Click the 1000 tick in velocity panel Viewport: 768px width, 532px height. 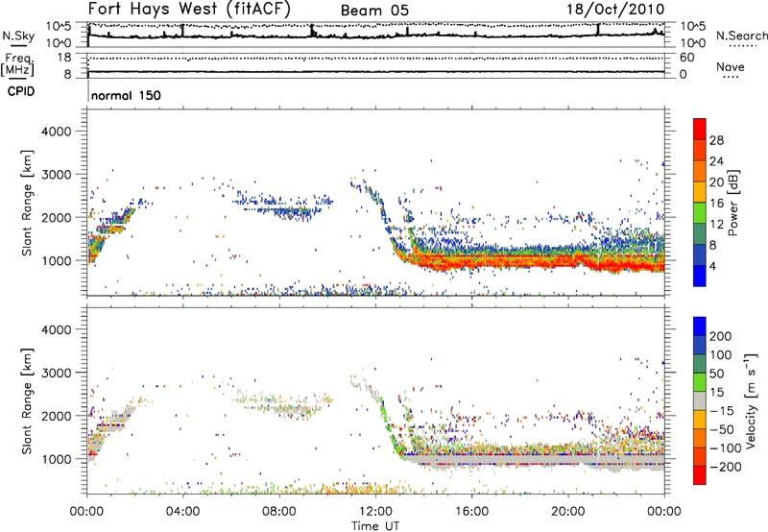point(57,459)
